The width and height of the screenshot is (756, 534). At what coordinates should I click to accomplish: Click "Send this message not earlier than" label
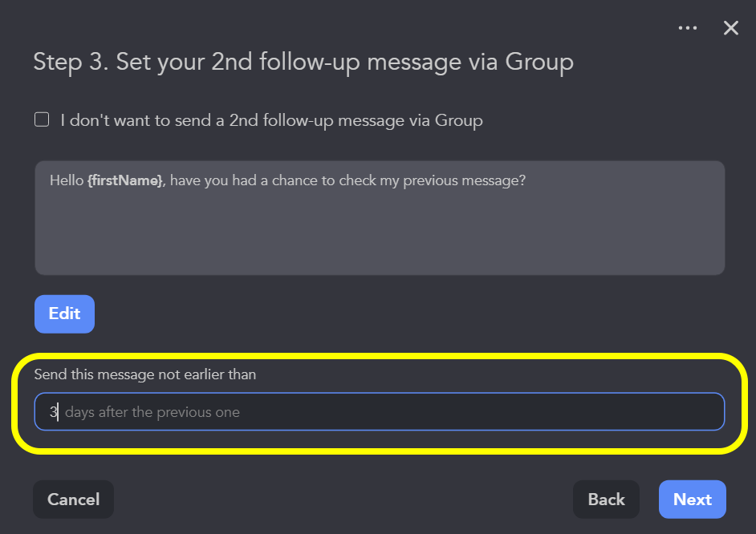(145, 374)
